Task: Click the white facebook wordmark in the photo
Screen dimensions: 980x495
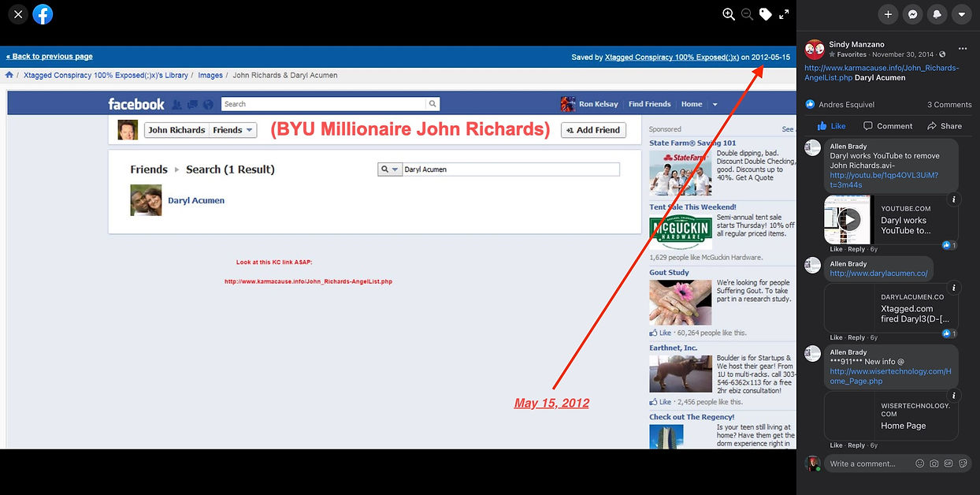Action: 136,104
